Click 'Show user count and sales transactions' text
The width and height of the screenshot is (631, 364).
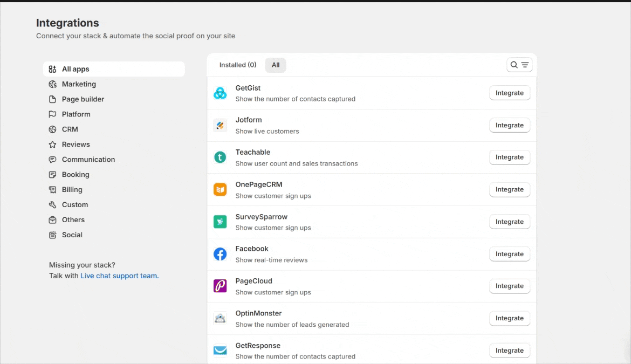click(x=297, y=164)
